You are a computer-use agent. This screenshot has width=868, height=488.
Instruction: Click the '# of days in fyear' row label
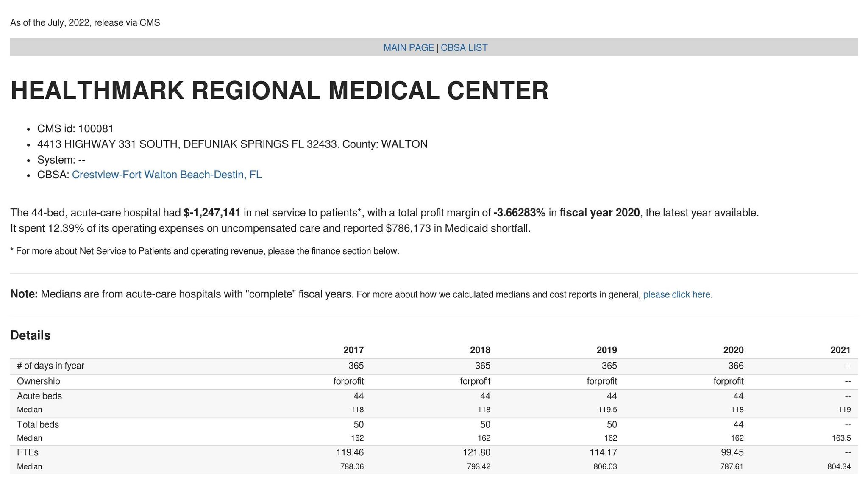[50, 365]
